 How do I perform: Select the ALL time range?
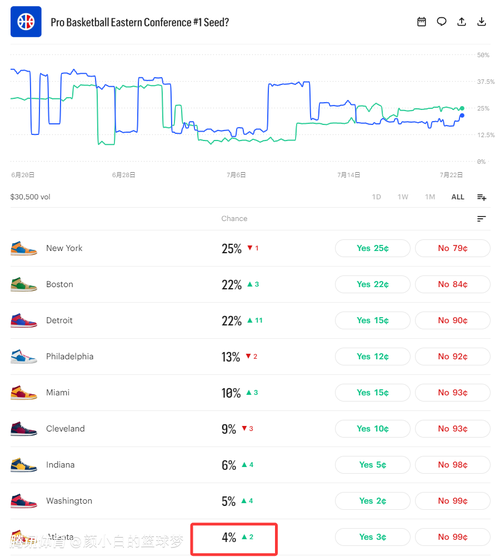[x=458, y=197]
